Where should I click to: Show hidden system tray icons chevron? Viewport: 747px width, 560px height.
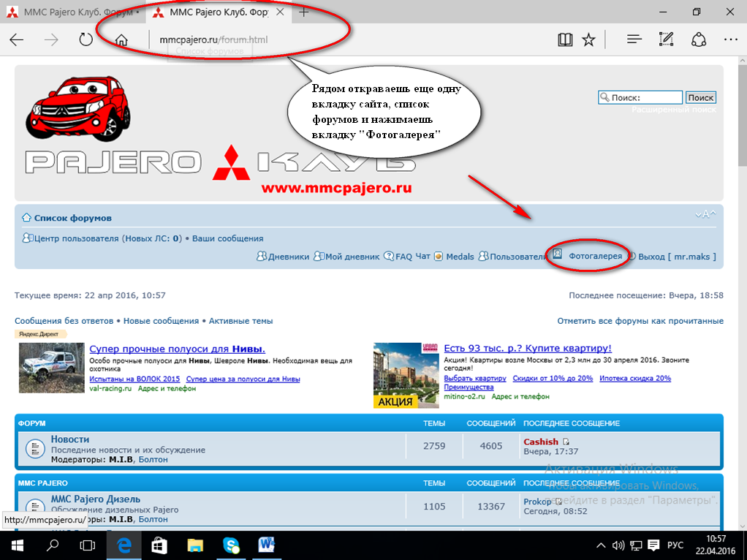(x=601, y=545)
